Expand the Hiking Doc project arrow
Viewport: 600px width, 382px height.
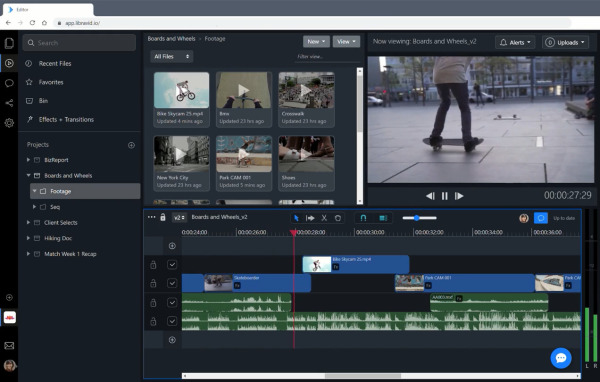click(28, 238)
